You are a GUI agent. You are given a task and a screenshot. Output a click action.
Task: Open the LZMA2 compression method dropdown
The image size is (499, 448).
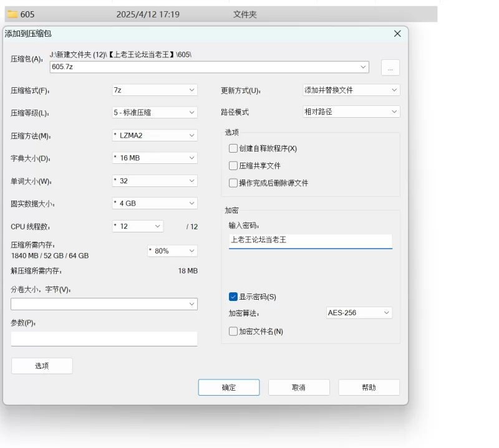155,135
